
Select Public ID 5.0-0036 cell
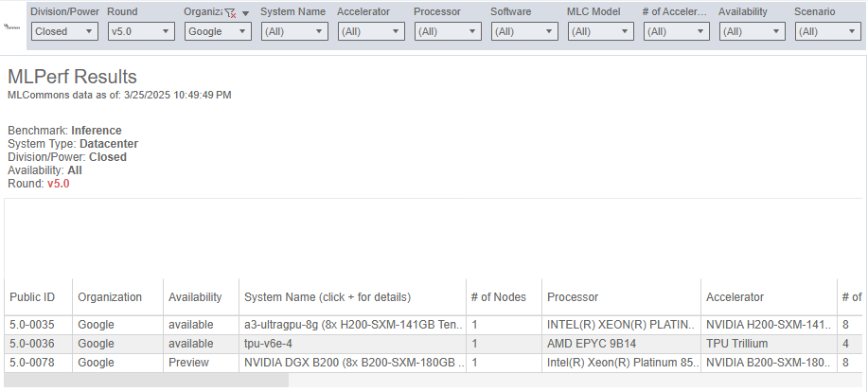pos(38,344)
